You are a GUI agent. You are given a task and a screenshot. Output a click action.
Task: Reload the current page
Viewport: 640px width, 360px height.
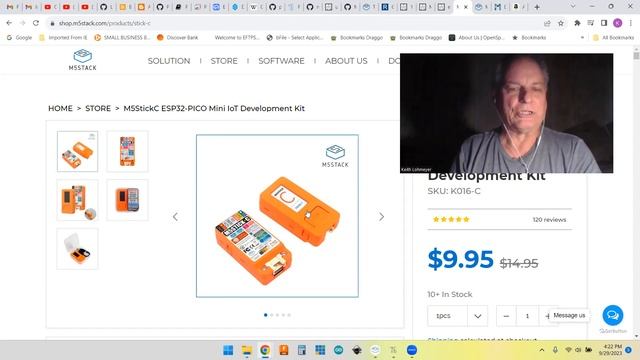pyautogui.click(x=36, y=23)
